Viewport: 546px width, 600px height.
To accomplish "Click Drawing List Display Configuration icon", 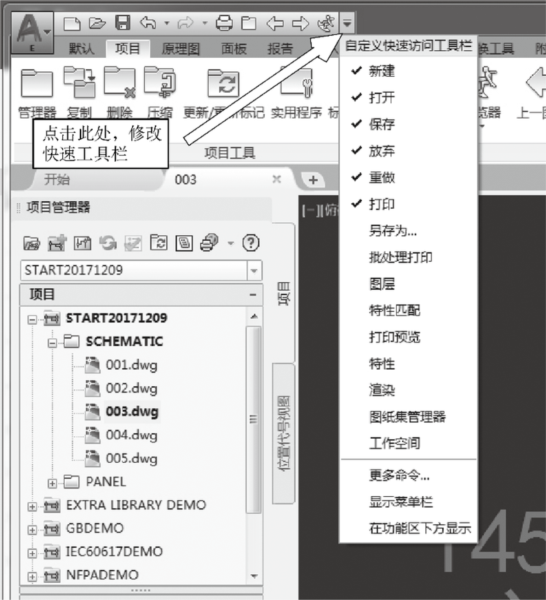I will pyautogui.click(x=184, y=243).
